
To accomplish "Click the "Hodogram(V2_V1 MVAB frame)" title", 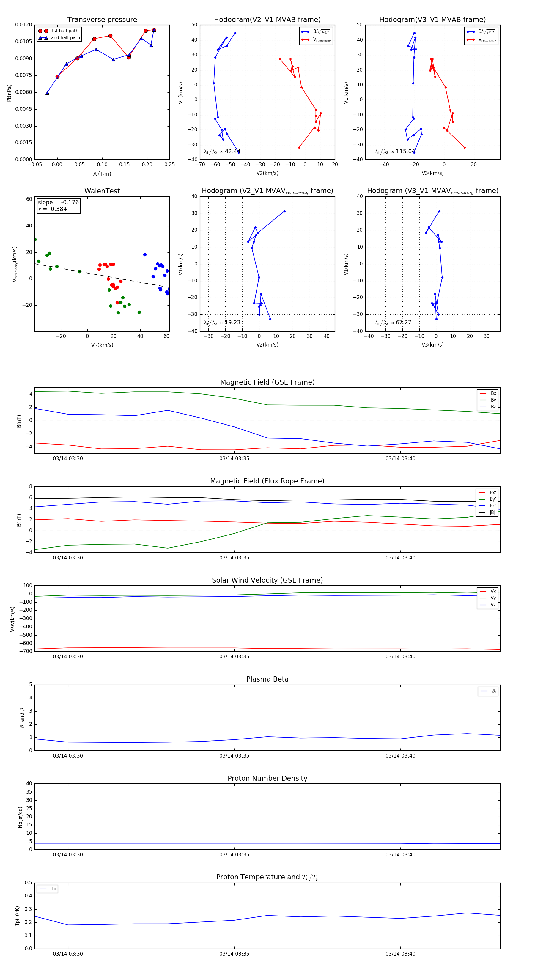I will (267, 19).
